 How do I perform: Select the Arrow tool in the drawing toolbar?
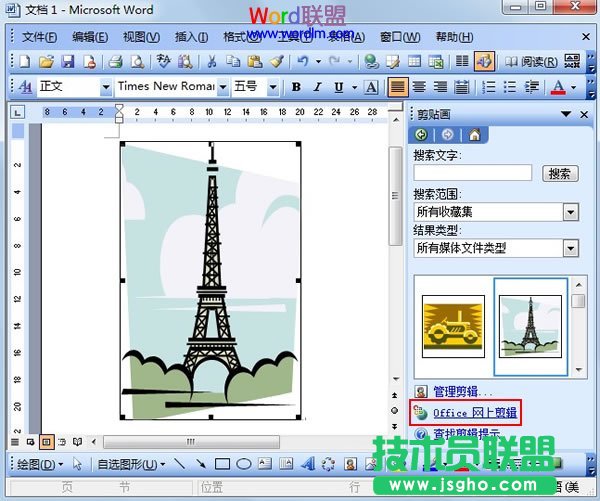(x=200, y=464)
